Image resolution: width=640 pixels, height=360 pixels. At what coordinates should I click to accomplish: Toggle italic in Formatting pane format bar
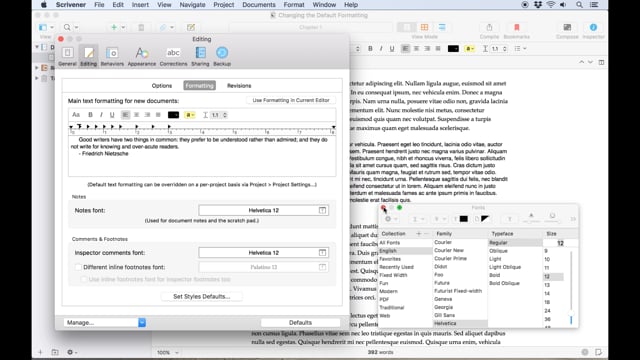[101, 115]
